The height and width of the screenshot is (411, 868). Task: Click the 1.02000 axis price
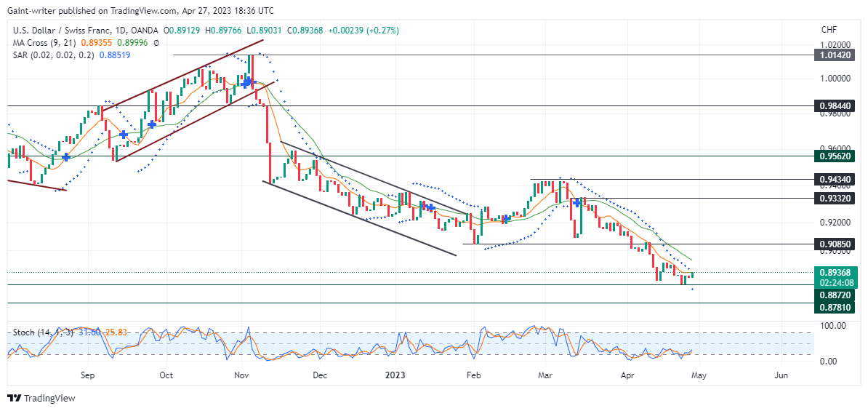tap(835, 44)
